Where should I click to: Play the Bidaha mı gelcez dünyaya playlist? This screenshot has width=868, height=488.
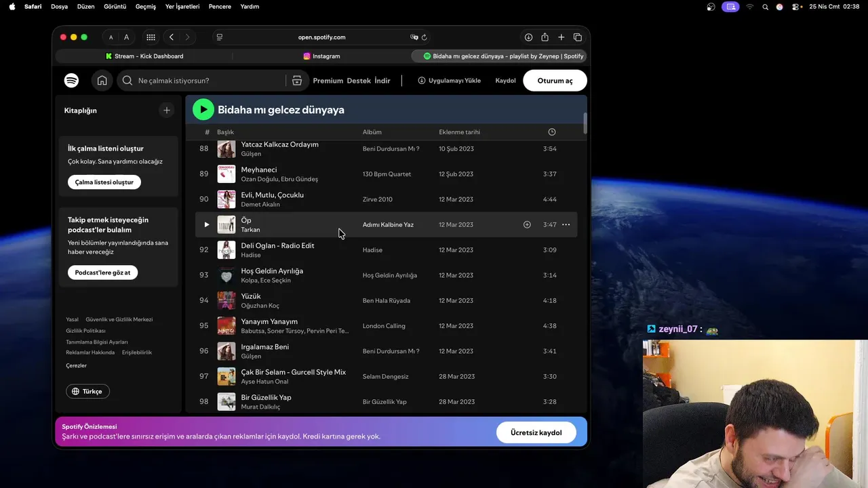click(x=203, y=110)
